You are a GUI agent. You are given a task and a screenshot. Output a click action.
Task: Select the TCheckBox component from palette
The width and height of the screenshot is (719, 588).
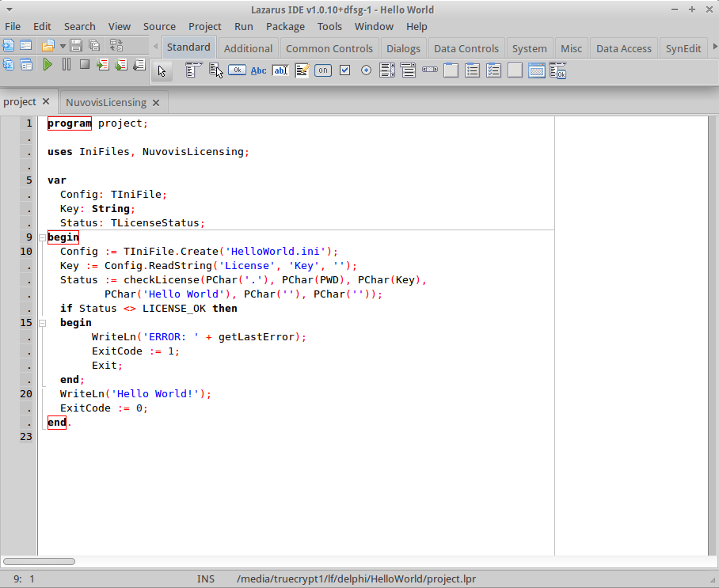pyautogui.click(x=344, y=70)
